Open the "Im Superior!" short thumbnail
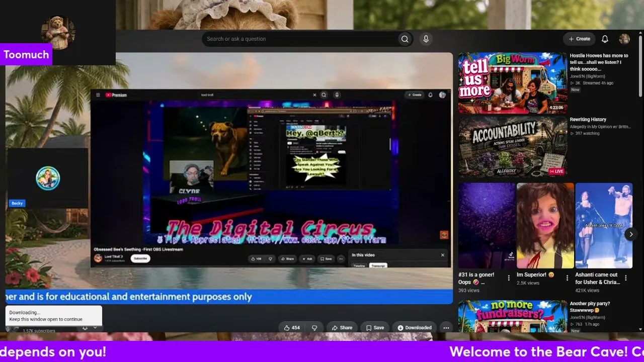Viewport: 644px width, 362px height. click(545, 225)
